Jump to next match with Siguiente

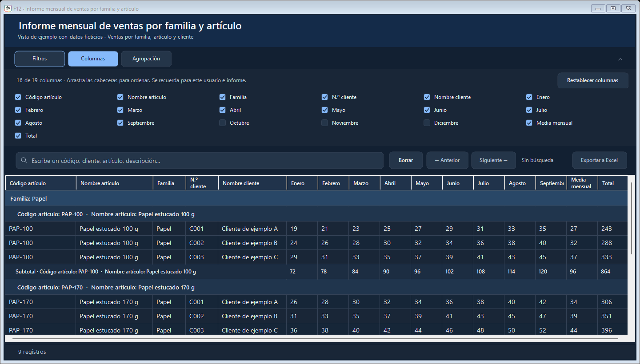[493, 160]
